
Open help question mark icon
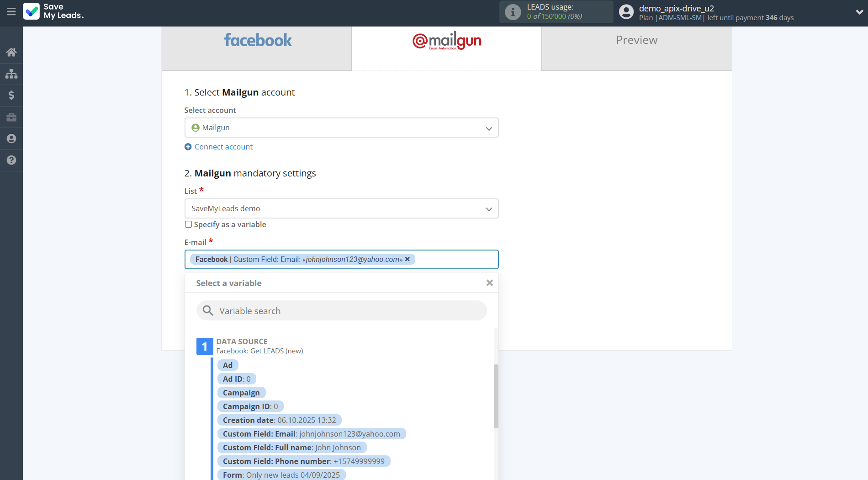(x=11, y=160)
